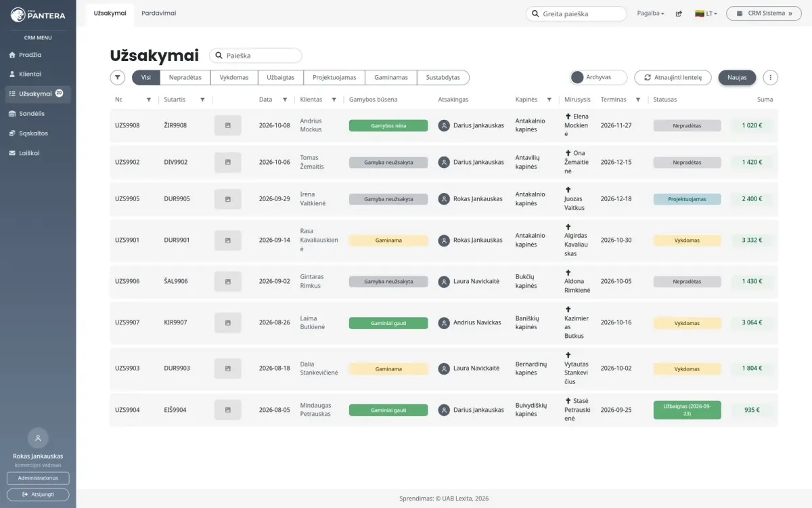Filter orders by Projektuojamas
The width and height of the screenshot is (812, 508).
click(x=334, y=78)
